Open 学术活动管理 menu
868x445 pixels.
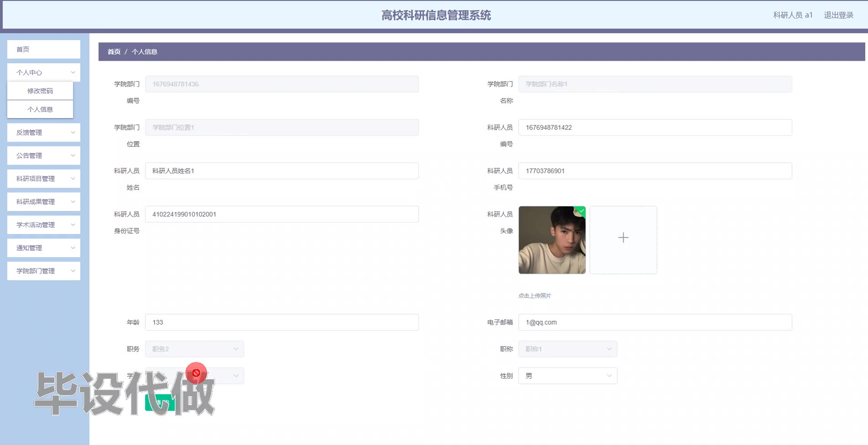coord(44,225)
